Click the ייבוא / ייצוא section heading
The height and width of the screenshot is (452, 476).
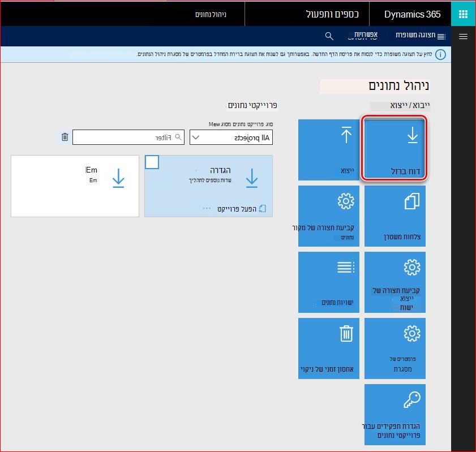coord(410,105)
